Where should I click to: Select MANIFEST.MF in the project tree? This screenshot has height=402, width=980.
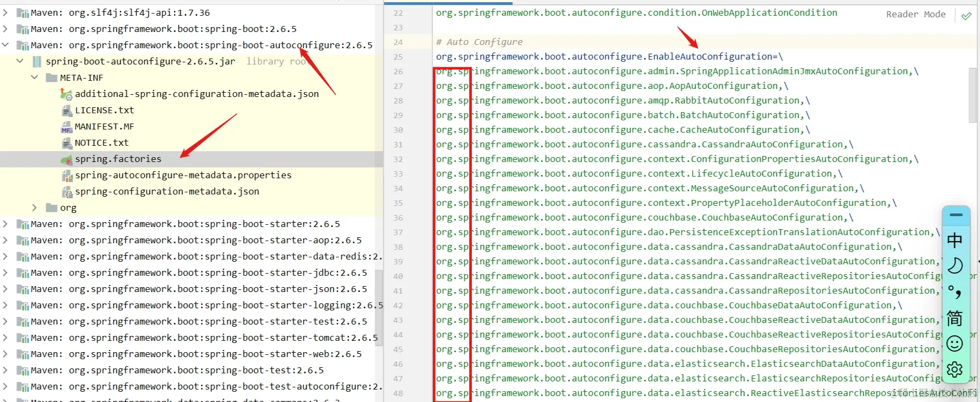click(x=105, y=126)
